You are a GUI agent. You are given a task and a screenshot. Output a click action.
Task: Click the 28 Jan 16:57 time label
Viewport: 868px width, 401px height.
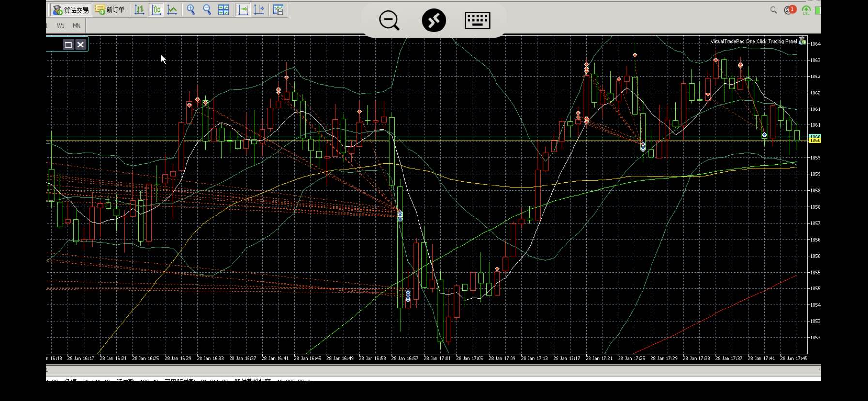(x=404, y=358)
